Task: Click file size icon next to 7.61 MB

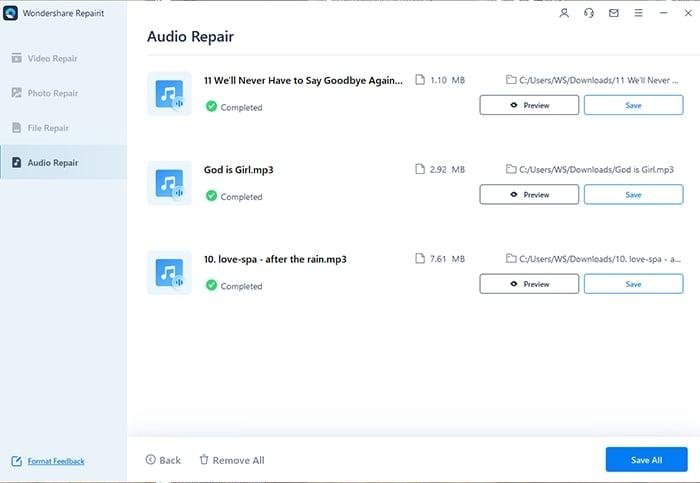Action: pyautogui.click(x=420, y=258)
